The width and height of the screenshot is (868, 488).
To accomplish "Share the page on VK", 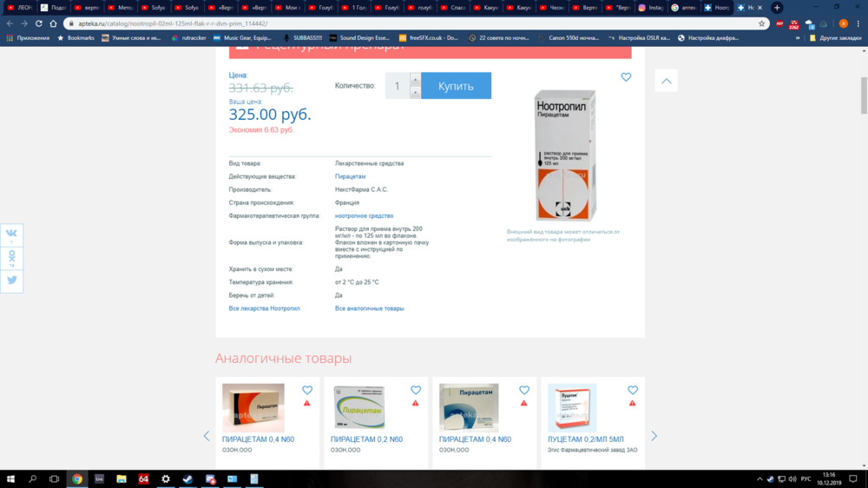I will [x=12, y=234].
